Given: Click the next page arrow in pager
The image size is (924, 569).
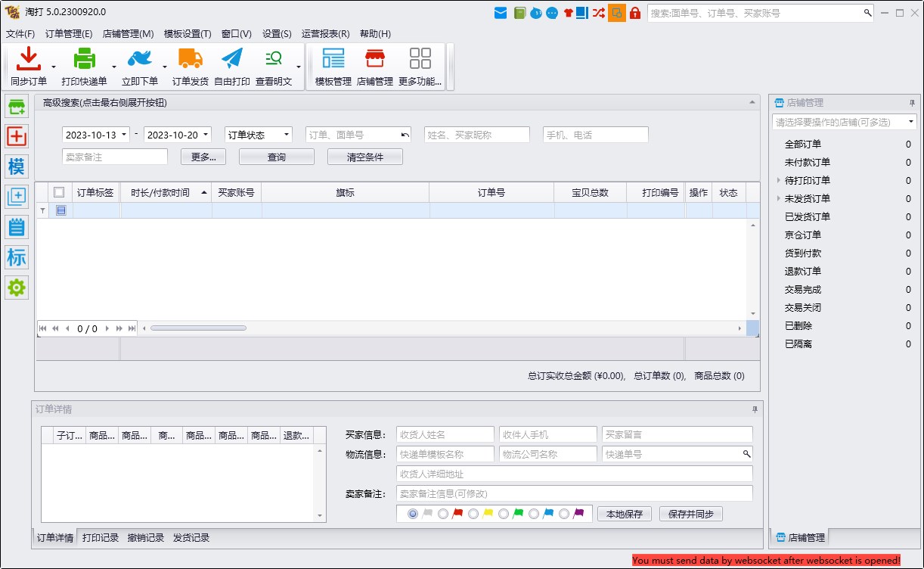Looking at the screenshot, I should click(x=107, y=328).
